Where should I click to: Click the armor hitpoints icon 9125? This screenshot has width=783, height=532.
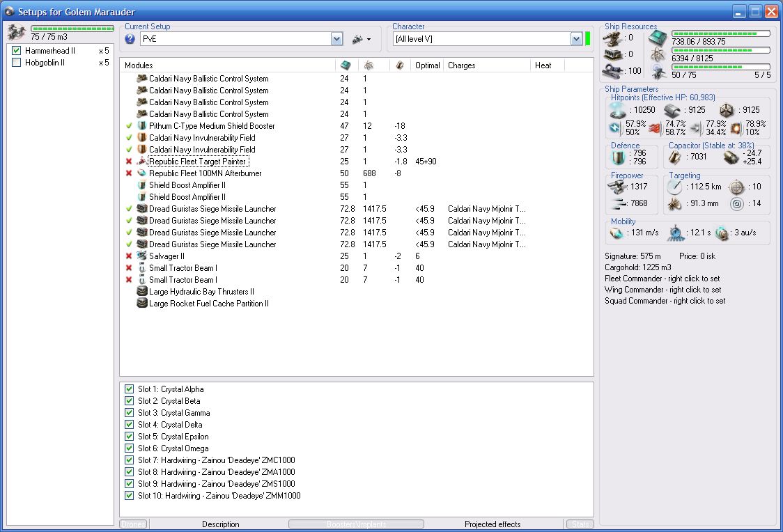point(672,110)
